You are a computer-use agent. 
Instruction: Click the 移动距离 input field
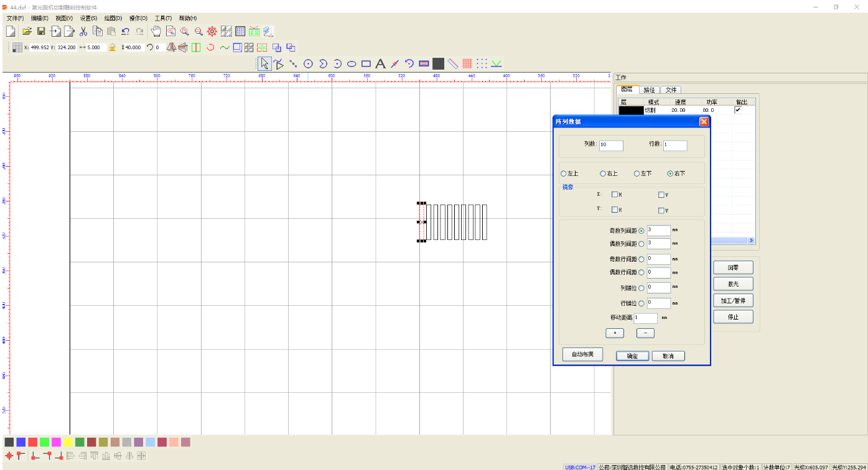pyautogui.click(x=645, y=318)
